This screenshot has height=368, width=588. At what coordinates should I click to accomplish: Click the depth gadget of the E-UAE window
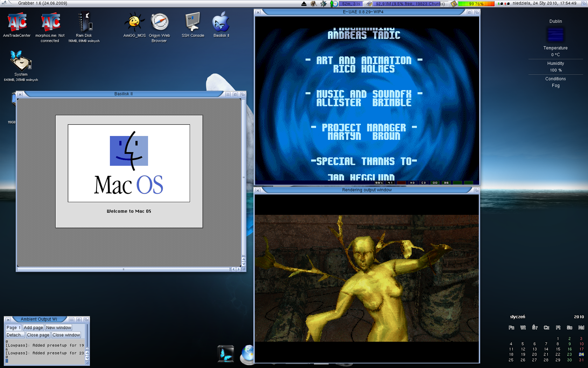[476, 12]
